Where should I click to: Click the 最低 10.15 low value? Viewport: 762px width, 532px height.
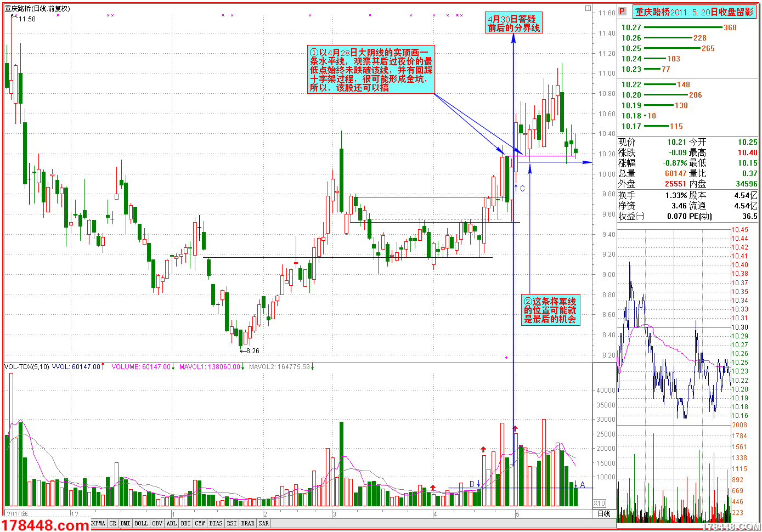[x=747, y=163]
